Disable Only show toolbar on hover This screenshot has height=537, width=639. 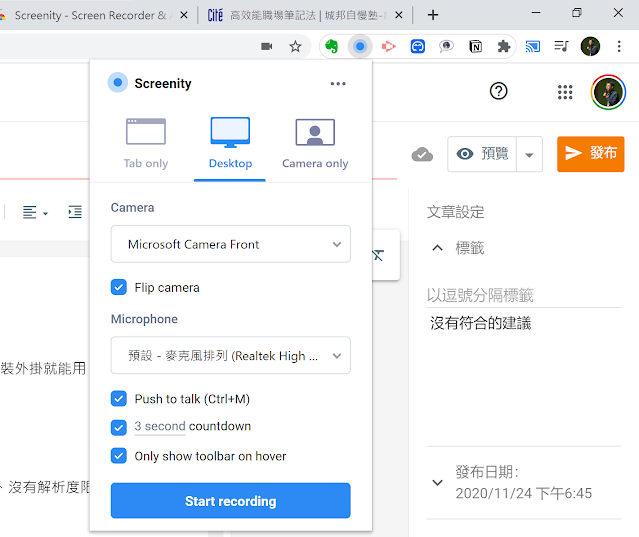coord(119,456)
